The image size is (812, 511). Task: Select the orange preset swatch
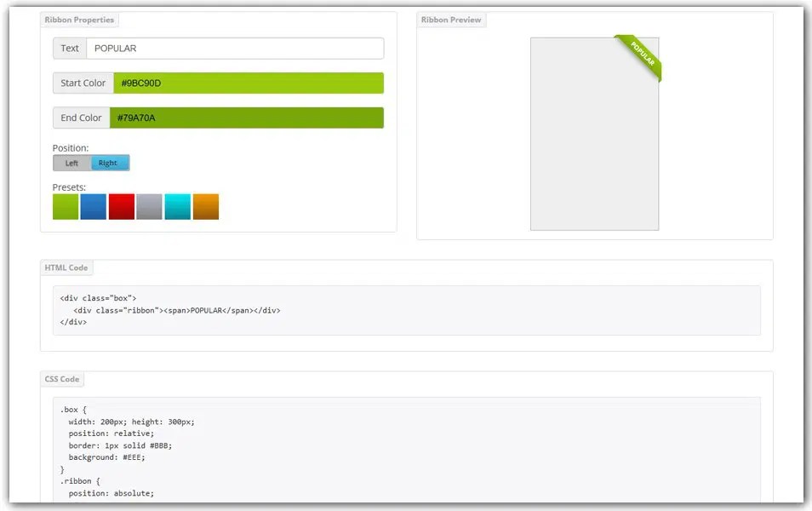click(206, 206)
